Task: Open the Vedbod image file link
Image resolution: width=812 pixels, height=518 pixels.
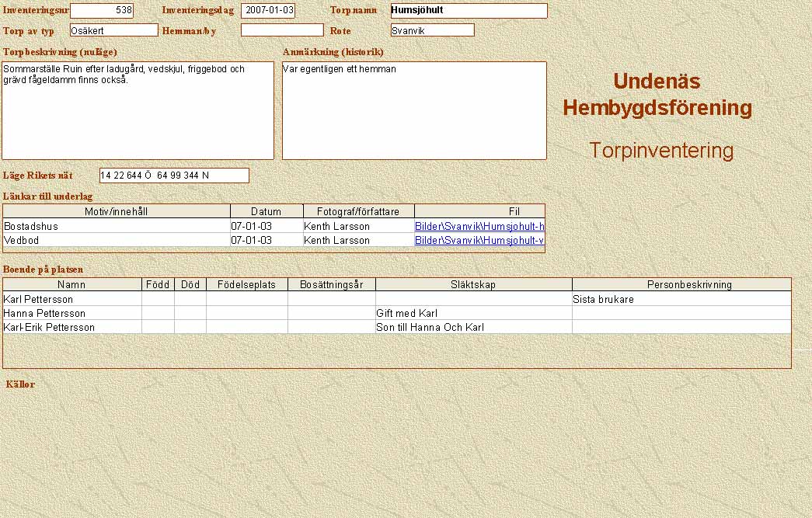Action: (479, 240)
